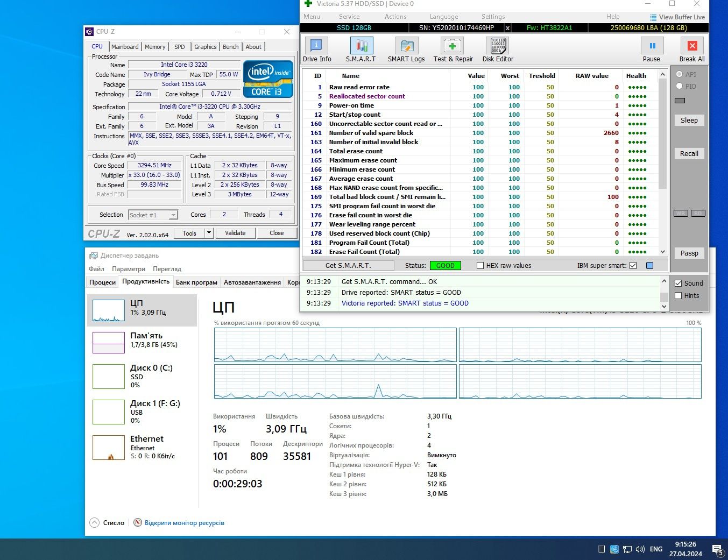Click the up arrow of Victoria log scrollbar

point(664,281)
